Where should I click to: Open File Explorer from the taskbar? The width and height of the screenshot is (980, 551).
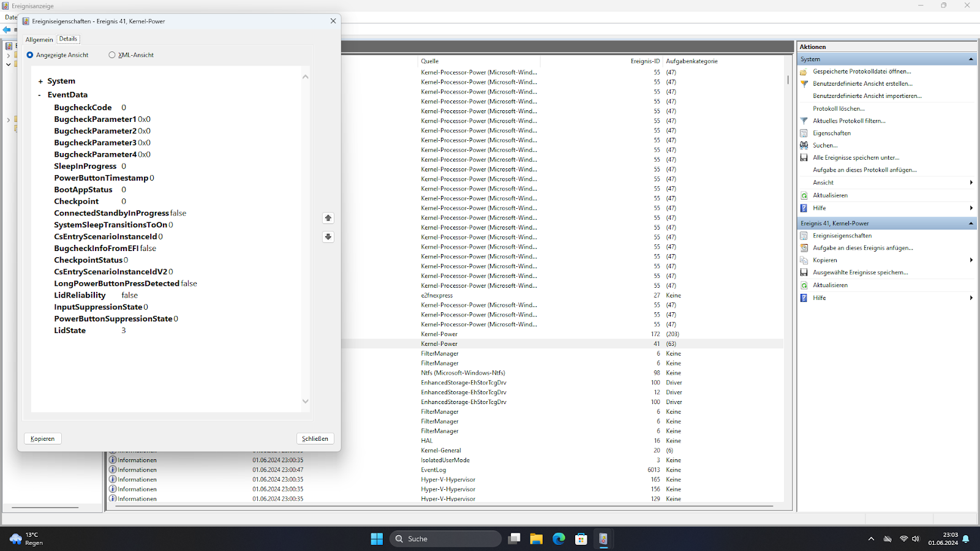pos(537,539)
